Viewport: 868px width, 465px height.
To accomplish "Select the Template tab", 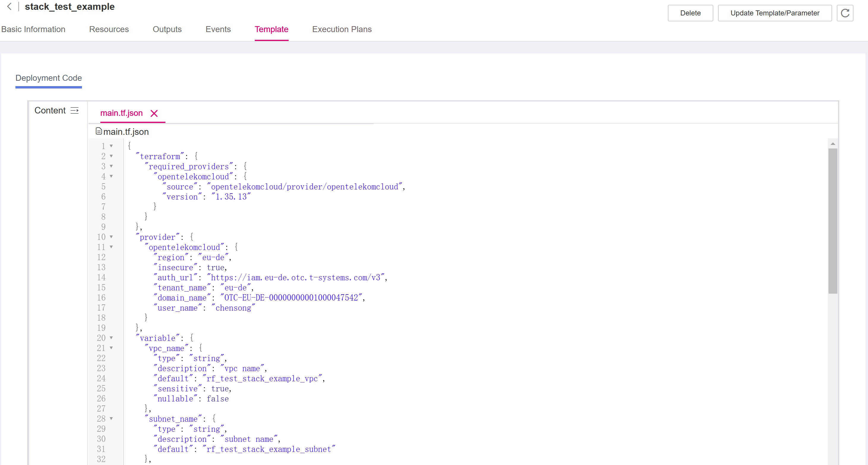I will (271, 29).
